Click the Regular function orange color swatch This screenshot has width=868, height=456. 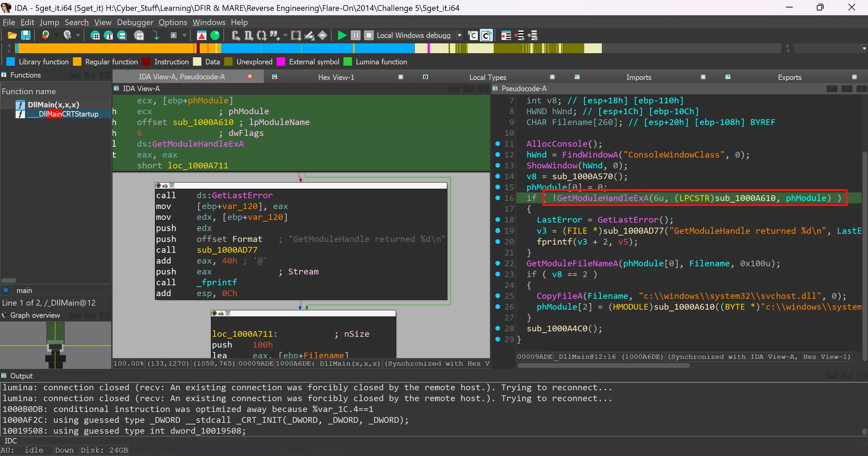77,62
